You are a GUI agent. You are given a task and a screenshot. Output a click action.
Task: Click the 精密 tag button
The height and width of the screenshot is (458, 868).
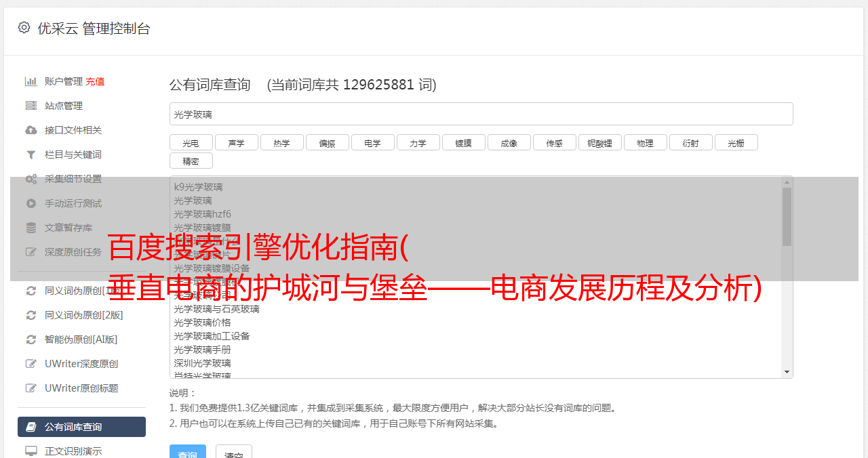pos(191,161)
